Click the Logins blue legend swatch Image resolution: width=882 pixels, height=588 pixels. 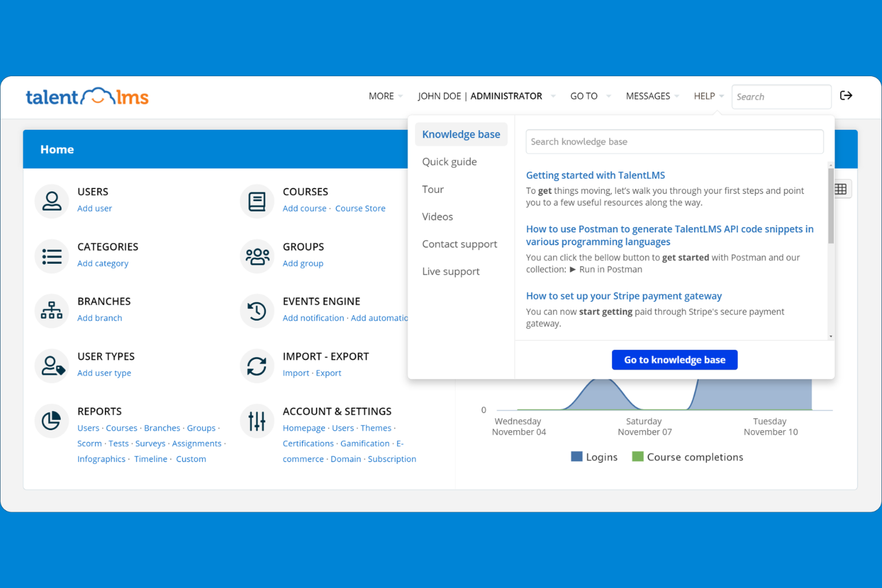pos(576,456)
